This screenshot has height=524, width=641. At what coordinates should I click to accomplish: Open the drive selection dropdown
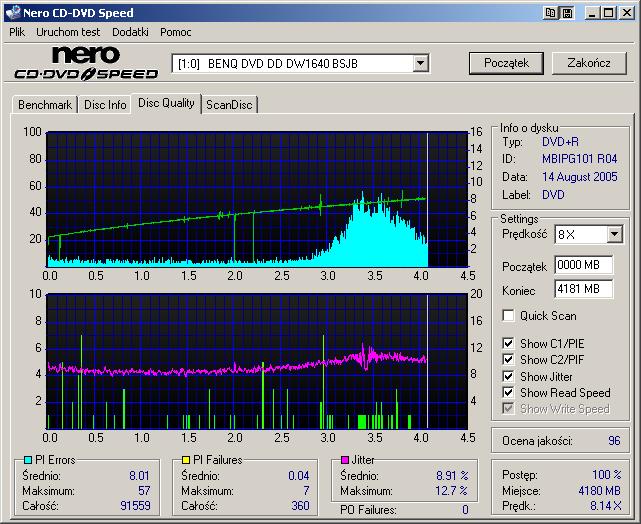point(420,64)
